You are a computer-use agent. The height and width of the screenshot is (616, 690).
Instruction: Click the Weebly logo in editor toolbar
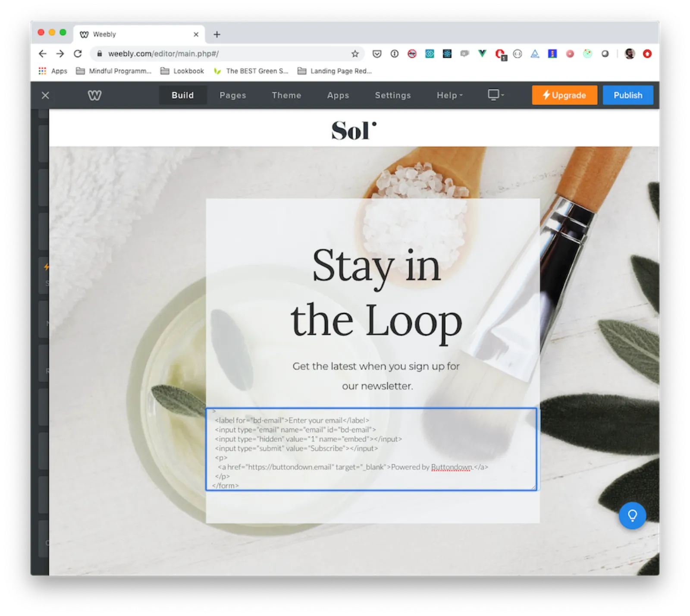pyautogui.click(x=94, y=95)
